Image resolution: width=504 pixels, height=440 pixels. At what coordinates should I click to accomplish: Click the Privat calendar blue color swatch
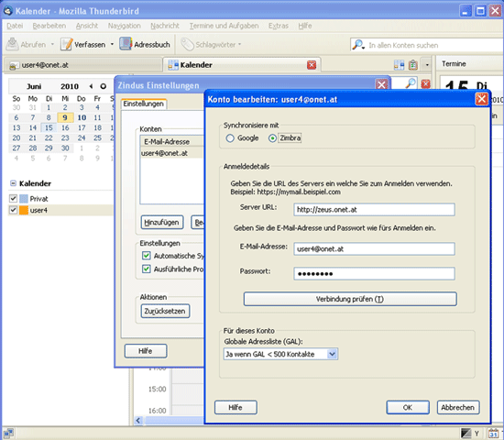[x=24, y=198]
